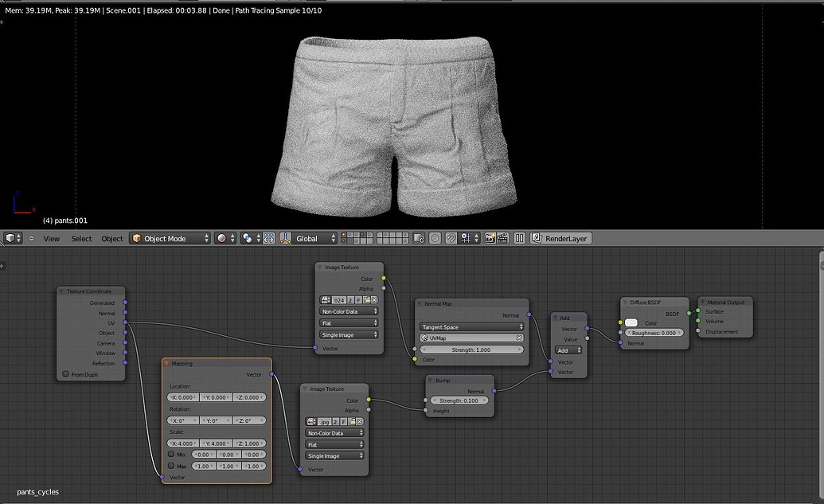
Task: Collapse the header menus with the small round button
Action: coord(32,239)
